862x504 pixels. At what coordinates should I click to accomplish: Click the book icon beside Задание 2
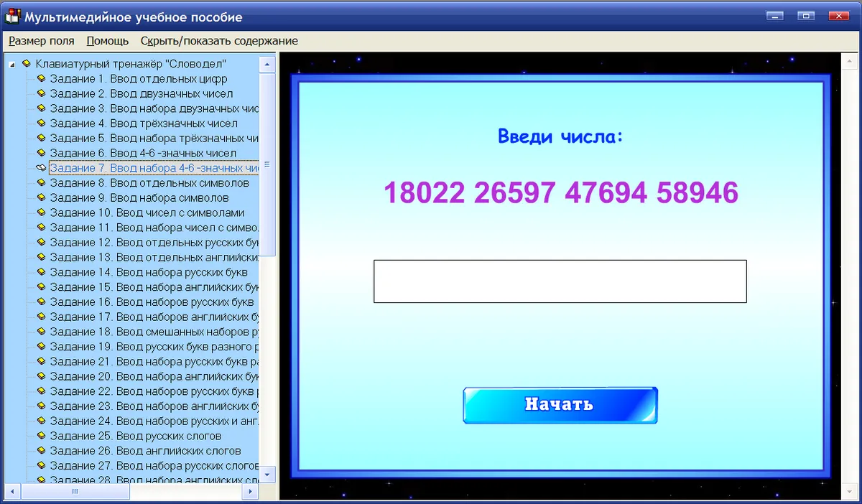coord(41,93)
